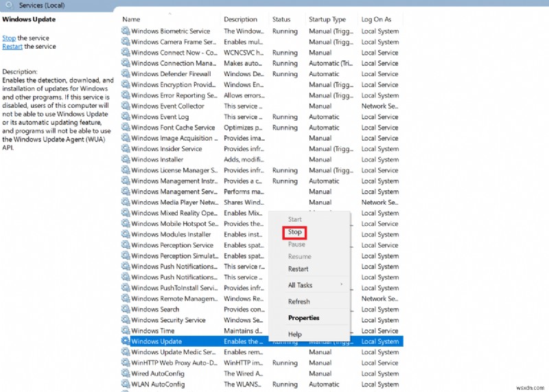549x392 pixels.
Task: Select Help in the context menu
Action: click(295, 334)
